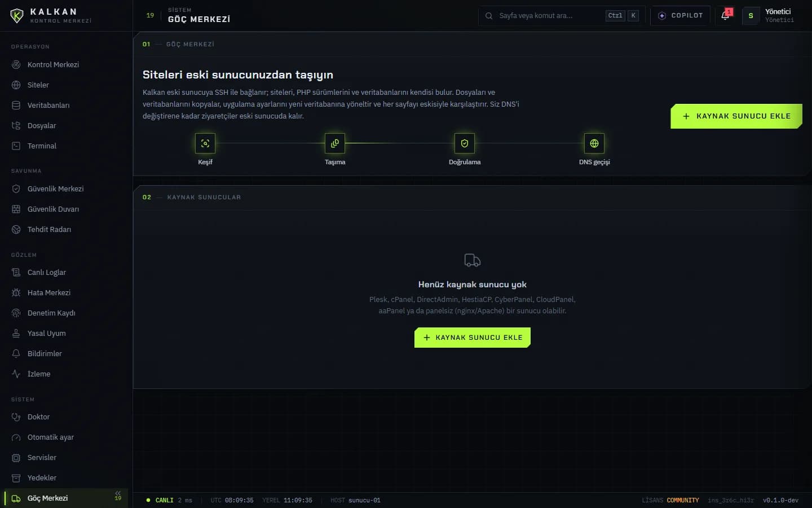Click the YEREL time 11:09:35
The height and width of the screenshot is (508, 812).
point(298,501)
